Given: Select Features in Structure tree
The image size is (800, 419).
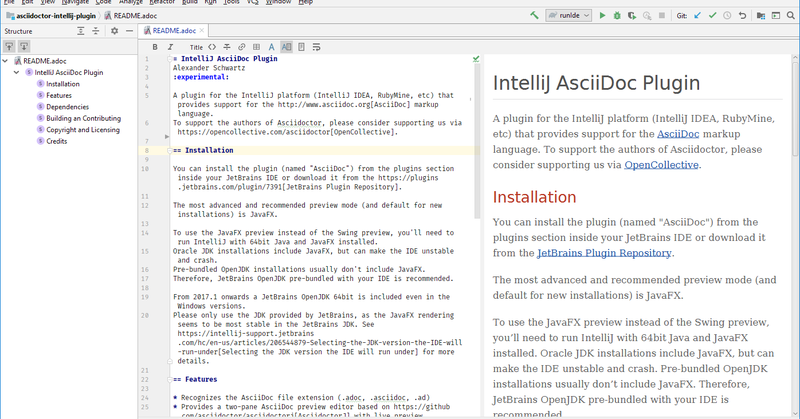Looking at the screenshot, I should click(x=59, y=95).
